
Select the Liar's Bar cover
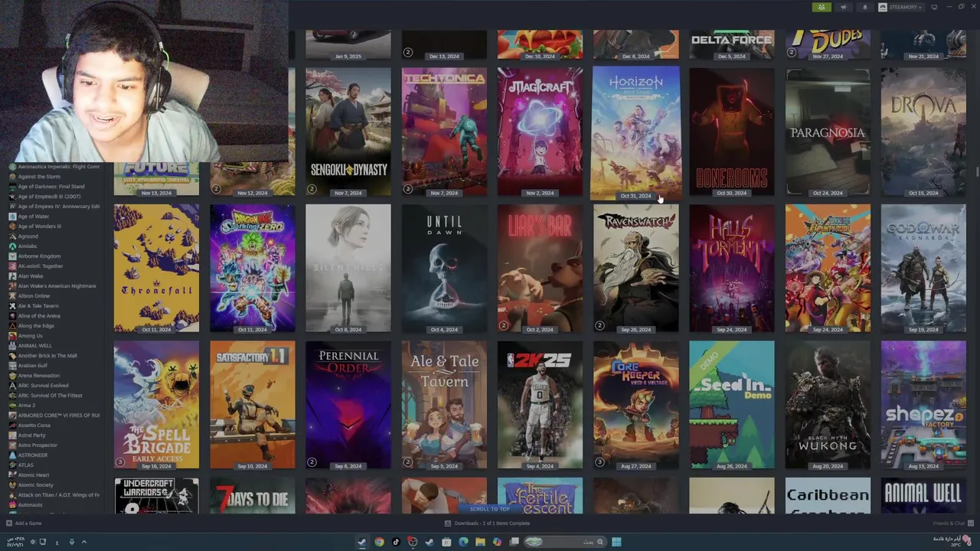tap(540, 269)
